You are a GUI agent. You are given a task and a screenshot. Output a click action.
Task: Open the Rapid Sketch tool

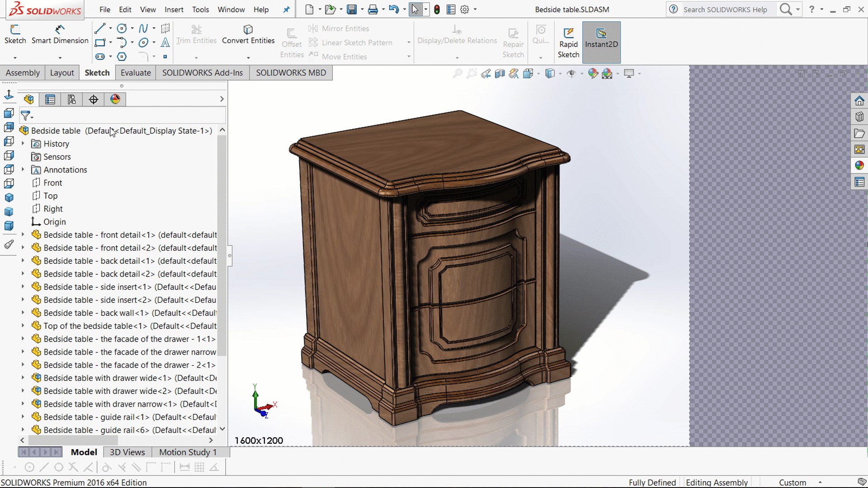point(568,42)
